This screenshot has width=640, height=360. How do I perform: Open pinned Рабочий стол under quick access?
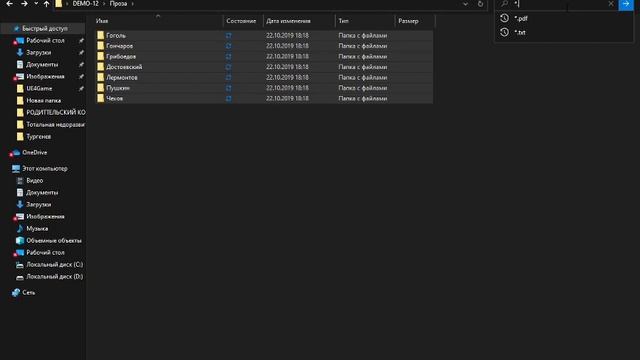[x=45, y=40]
